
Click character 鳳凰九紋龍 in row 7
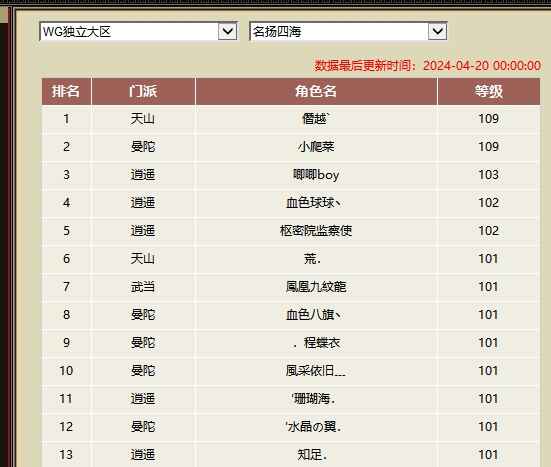(316, 287)
